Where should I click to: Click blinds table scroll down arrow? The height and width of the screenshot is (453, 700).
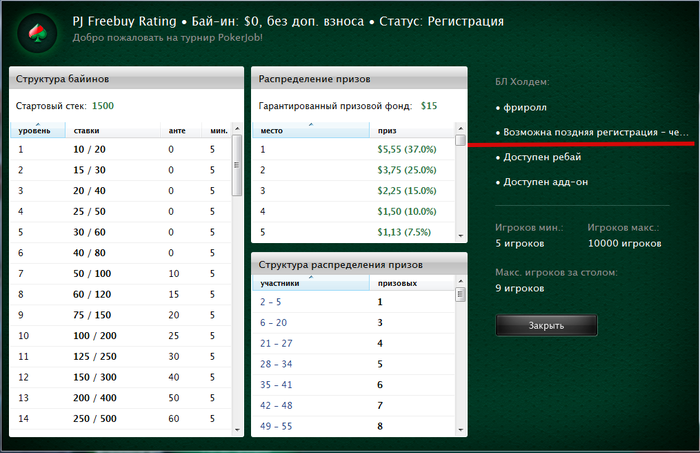(237, 430)
